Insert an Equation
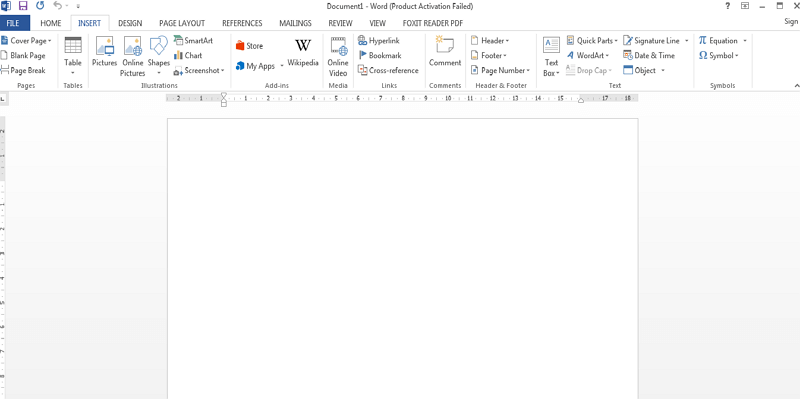The width and height of the screenshot is (800, 399). (718, 41)
